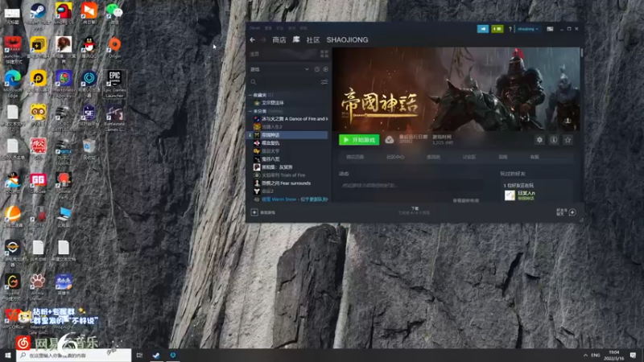Sort library by recent clock icon

pyautogui.click(x=316, y=69)
